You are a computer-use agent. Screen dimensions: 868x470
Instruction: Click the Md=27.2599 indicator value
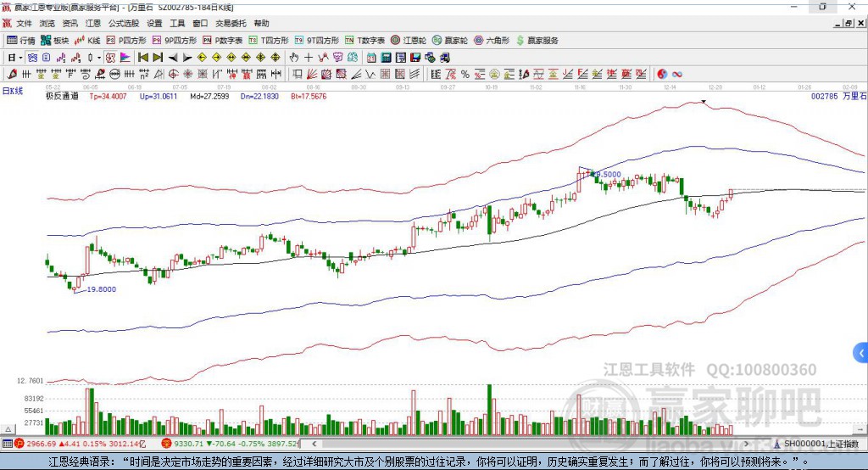point(209,96)
